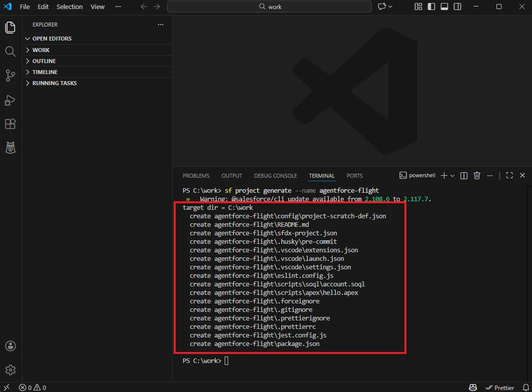Expand the TIMELINE section
The image size is (532, 392).
98,72
